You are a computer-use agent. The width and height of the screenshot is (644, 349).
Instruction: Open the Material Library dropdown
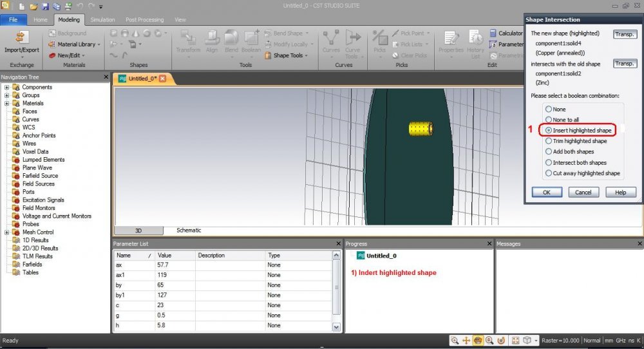(x=76, y=44)
